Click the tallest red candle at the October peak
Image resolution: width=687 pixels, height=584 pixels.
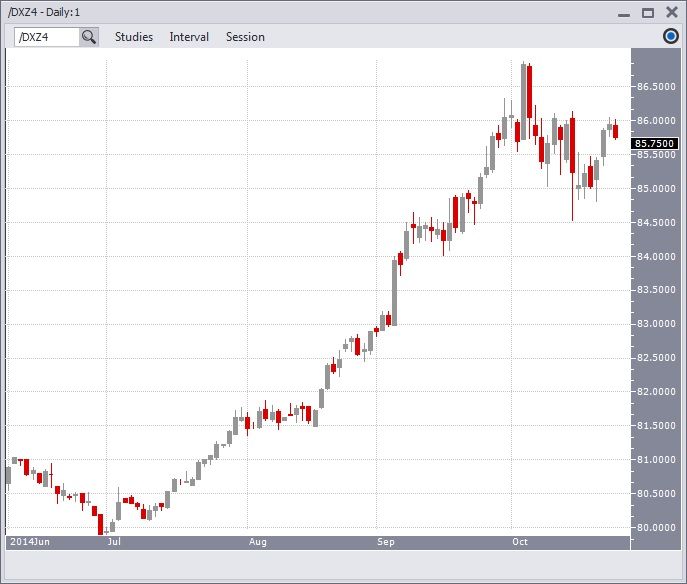[x=530, y=92]
